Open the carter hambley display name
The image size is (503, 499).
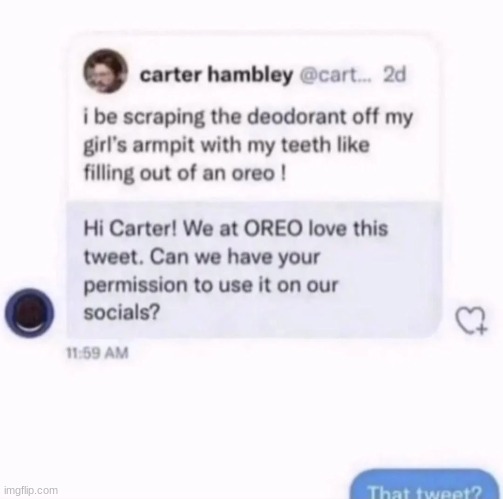[216, 75]
